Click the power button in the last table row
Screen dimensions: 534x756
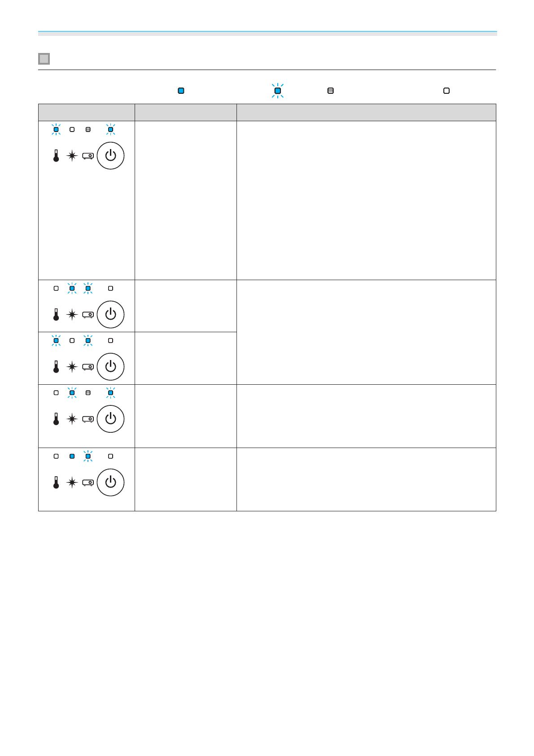point(110,483)
